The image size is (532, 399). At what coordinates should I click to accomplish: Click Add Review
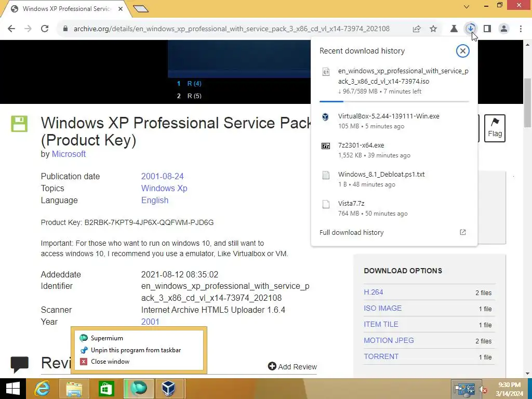pos(292,366)
